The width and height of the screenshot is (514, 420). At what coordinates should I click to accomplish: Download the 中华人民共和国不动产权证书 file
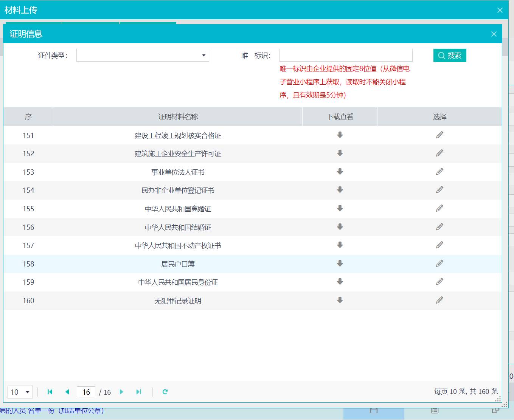pos(340,245)
